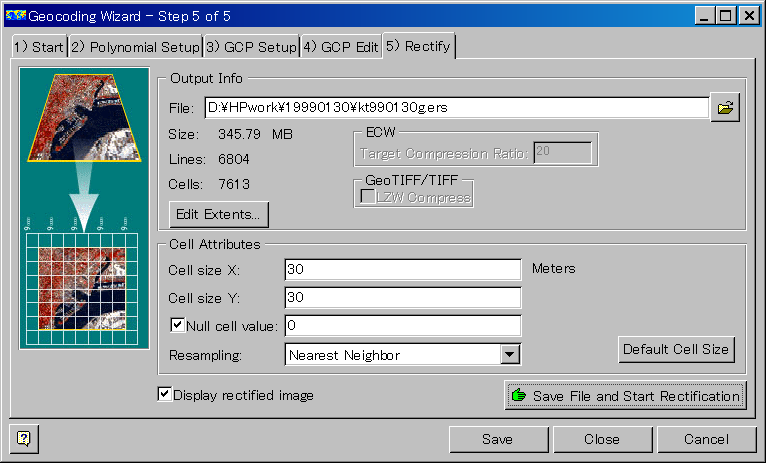This screenshot has height=463, width=766.
Task: Click the Default Cell Size button
Action: click(676, 350)
